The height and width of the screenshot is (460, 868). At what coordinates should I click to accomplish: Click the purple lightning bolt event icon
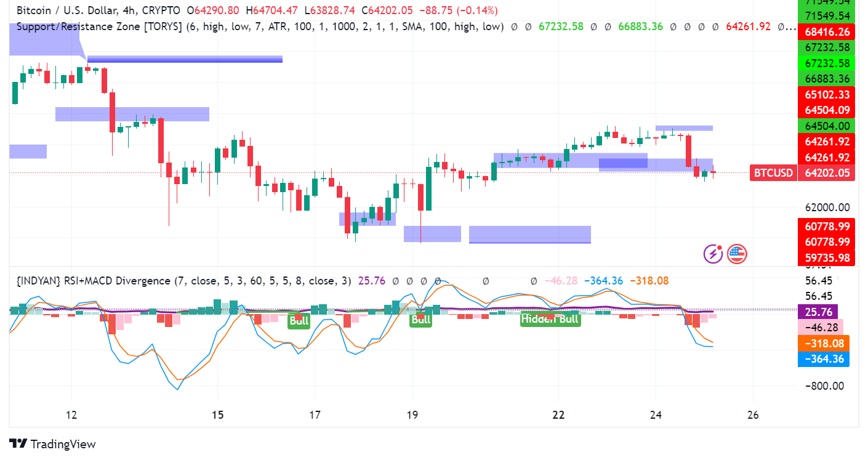tap(713, 253)
